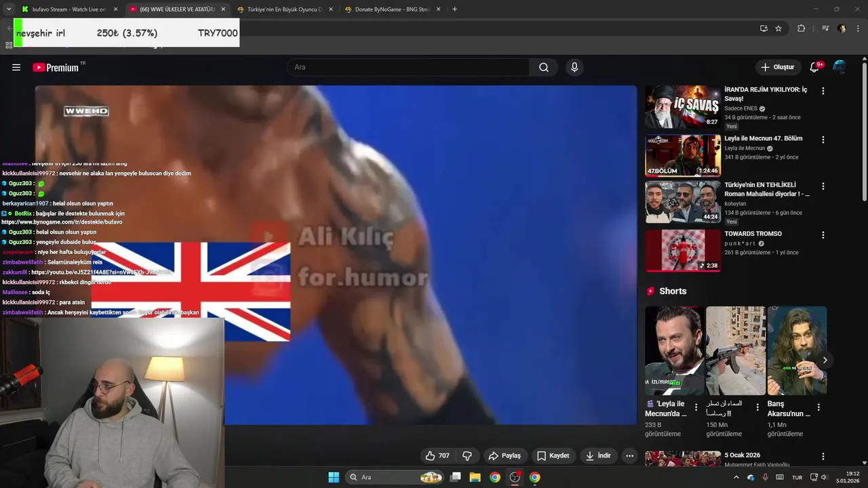
Task: Click the video player frame
Action: pyautogui.click(x=336, y=255)
